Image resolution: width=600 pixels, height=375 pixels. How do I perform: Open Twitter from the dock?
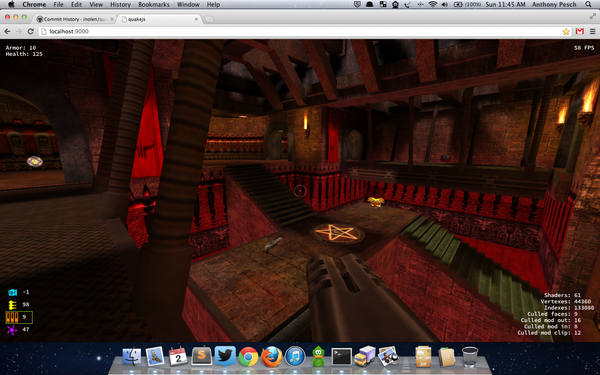(x=225, y=356)
